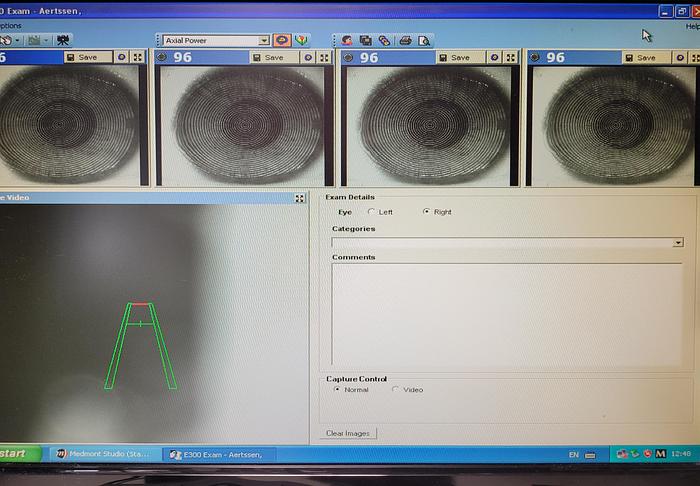Click the print icon in the toolbar
Image resolution: width=700 pixels, height=486 pixels.
pyautogui.click(x=405, y=40)
